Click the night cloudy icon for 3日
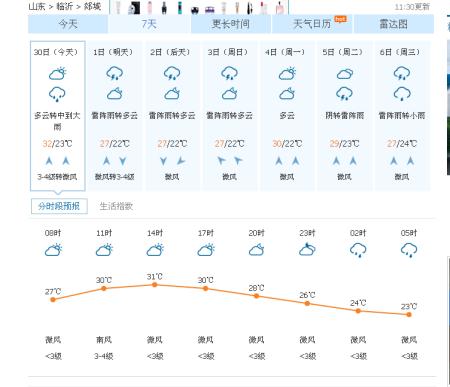Viewport: 450px width, 387px height. click(x=229, y=94)
